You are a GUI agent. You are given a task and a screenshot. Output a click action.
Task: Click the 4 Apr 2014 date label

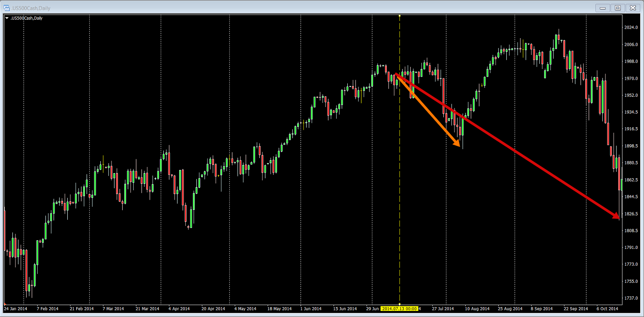(179, 308)
